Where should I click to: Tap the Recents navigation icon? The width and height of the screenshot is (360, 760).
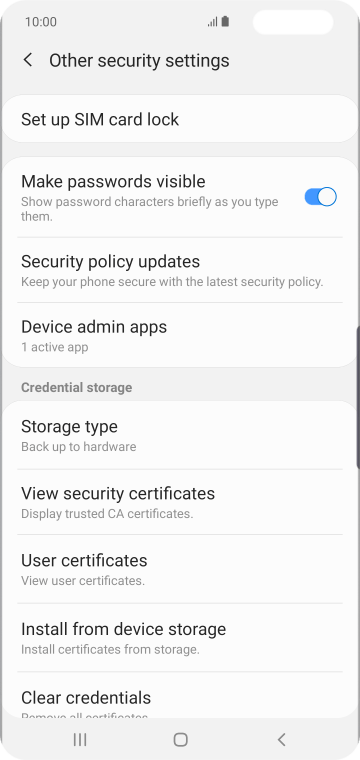(x=80, y=739)
